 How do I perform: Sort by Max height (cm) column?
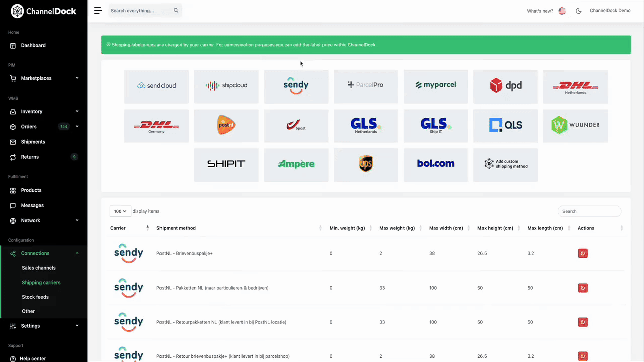pos(499,228)
